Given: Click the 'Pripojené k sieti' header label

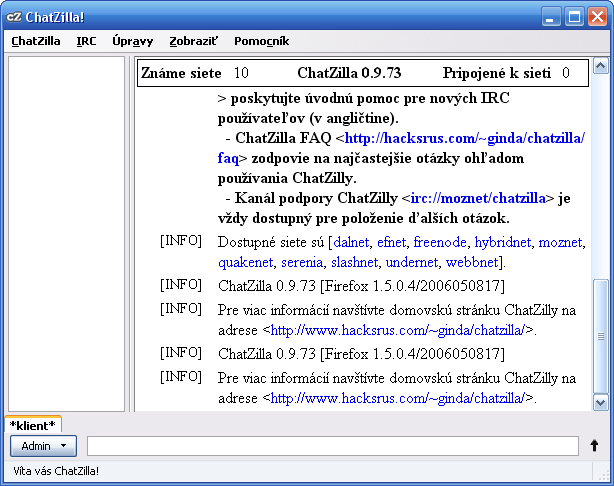Looking at the screenshot, I should (497, 73).
